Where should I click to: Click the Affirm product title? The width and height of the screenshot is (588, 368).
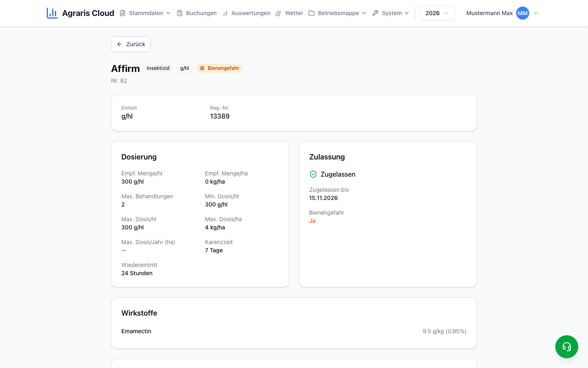tap(125, 69)
